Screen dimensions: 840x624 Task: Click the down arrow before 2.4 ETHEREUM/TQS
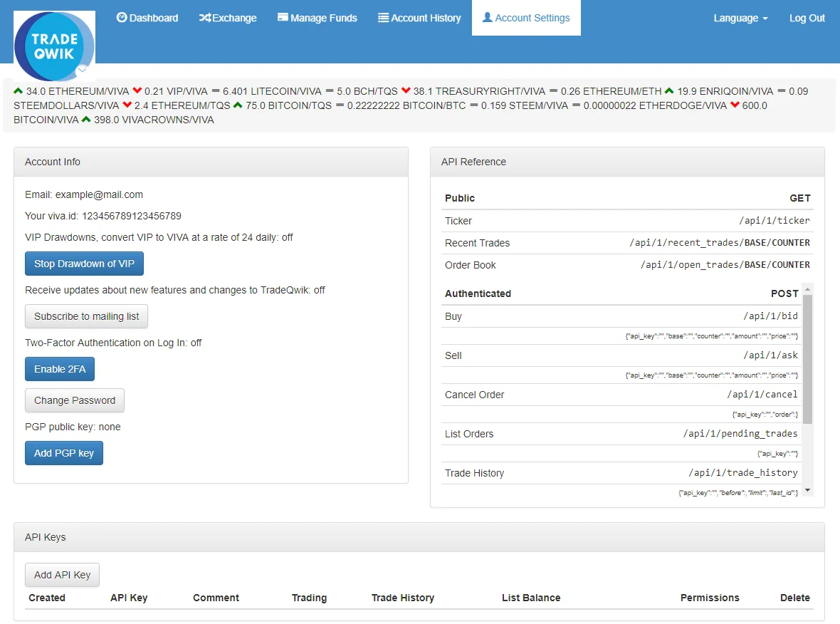pos(127,105)
